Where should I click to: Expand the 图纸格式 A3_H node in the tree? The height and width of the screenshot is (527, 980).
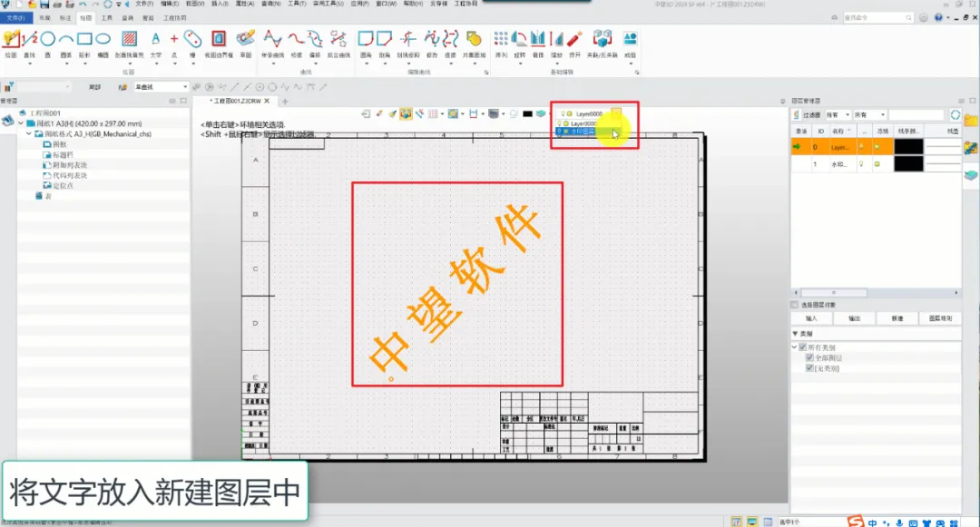click(28, 133)
